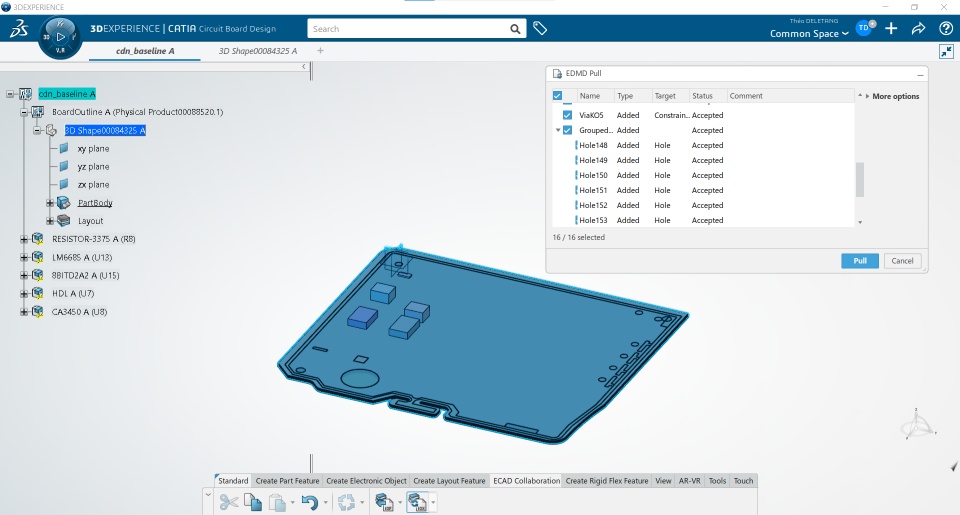Open the Paste options dropdown arrow
Image resolution: width=960 pixels, height=515 pixels.
coord(292,503)
